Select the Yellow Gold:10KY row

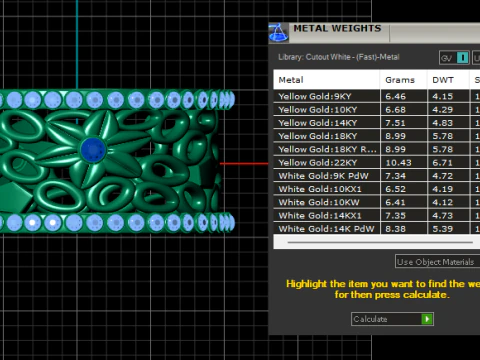(x=377, y=110)
